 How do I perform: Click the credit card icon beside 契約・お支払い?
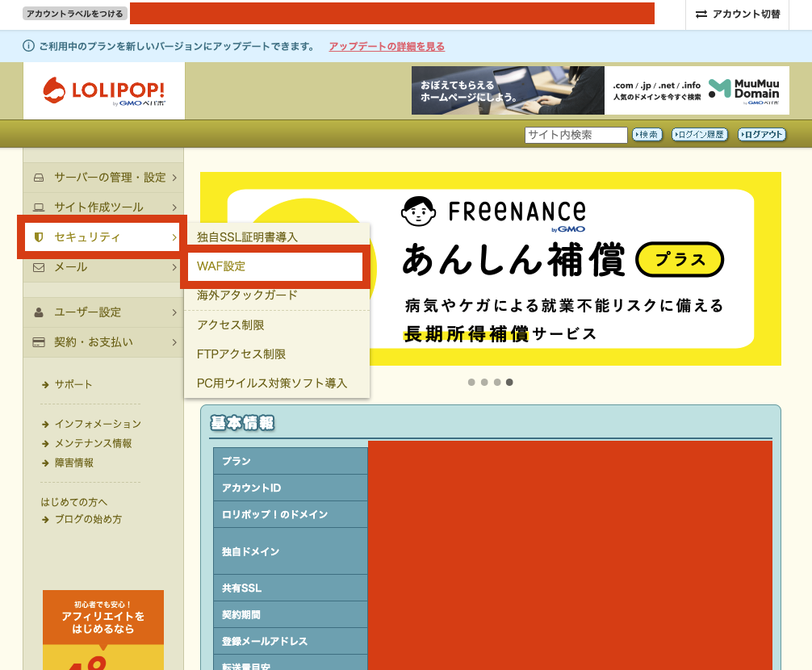[x=39, y=342]
